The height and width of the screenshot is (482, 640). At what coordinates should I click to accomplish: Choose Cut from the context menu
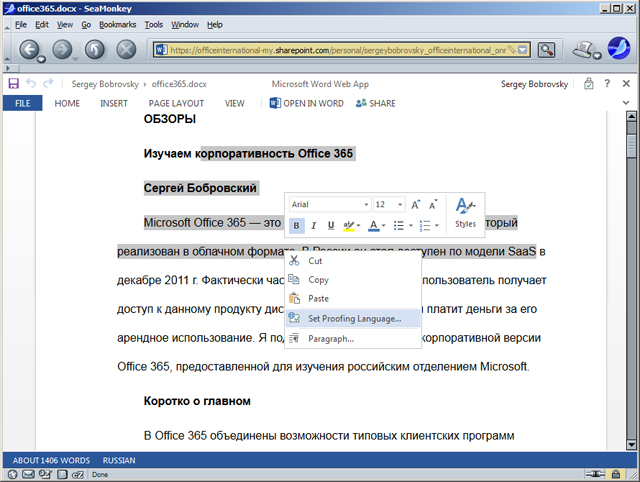tap(353, 261)
